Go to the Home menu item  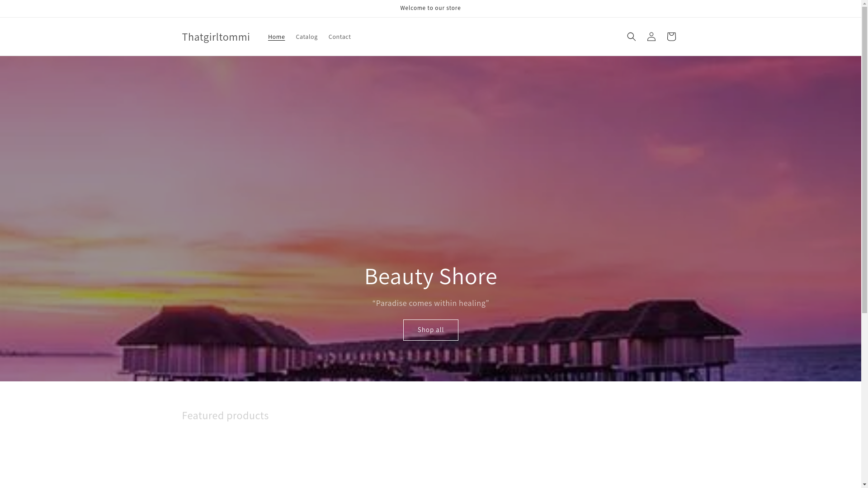(276, 37)
